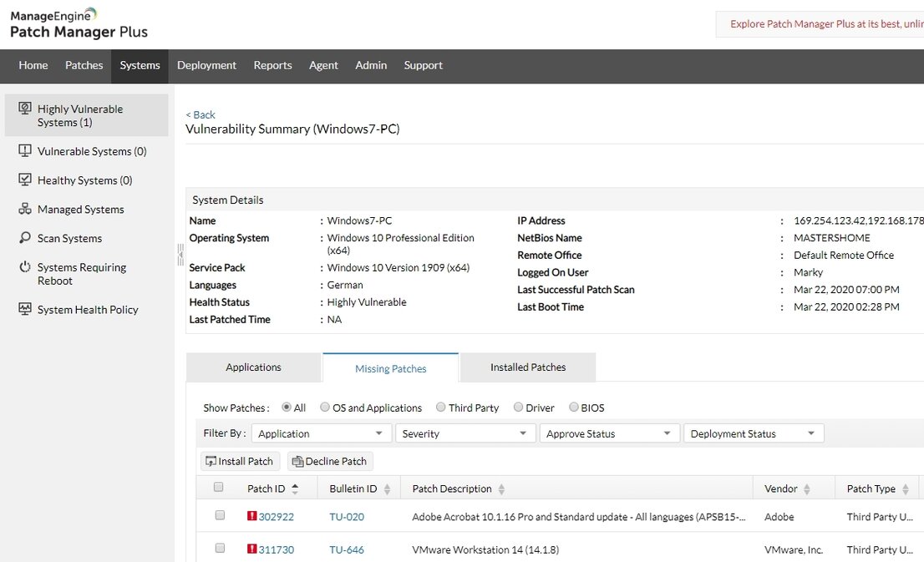Image resolution: width=924 pixels, height=562 pixels.
Task: Open bulletin link TU-020
Action: click(x=347, y=517)
